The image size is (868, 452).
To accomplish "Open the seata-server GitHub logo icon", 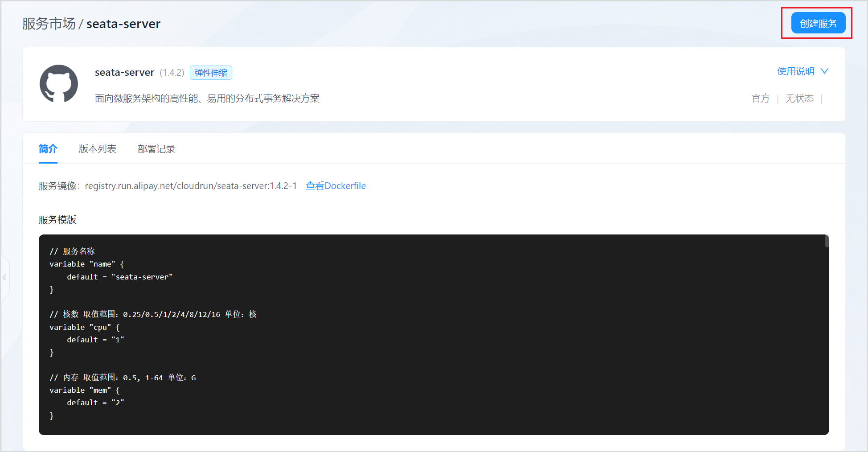I will coord(59,84).
